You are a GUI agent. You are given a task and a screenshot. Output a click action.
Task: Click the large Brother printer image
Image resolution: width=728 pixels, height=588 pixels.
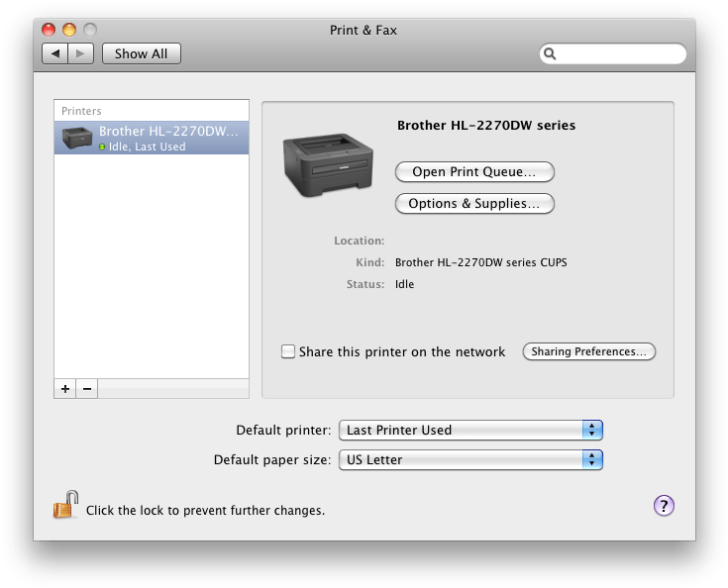329,164
